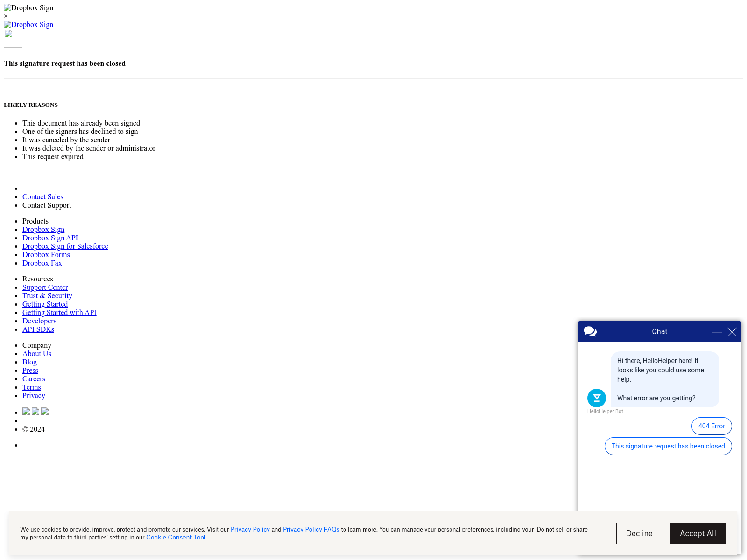Screen dimensions: 747x560
Task: Open the Cookie Consent Tool link
Action: point(176,537)
